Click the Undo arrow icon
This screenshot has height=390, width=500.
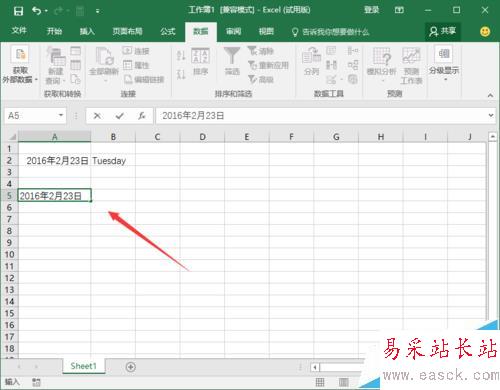(x=36, y=11)
